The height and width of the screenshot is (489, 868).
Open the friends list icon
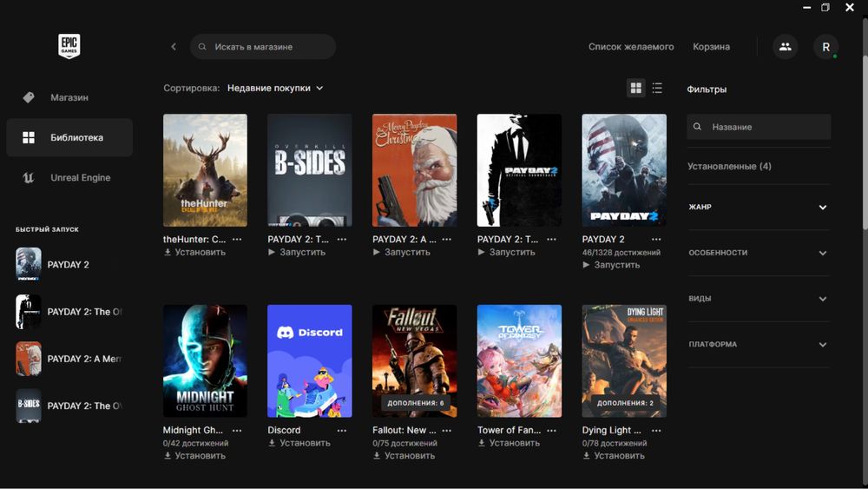[x=785, y=47]
